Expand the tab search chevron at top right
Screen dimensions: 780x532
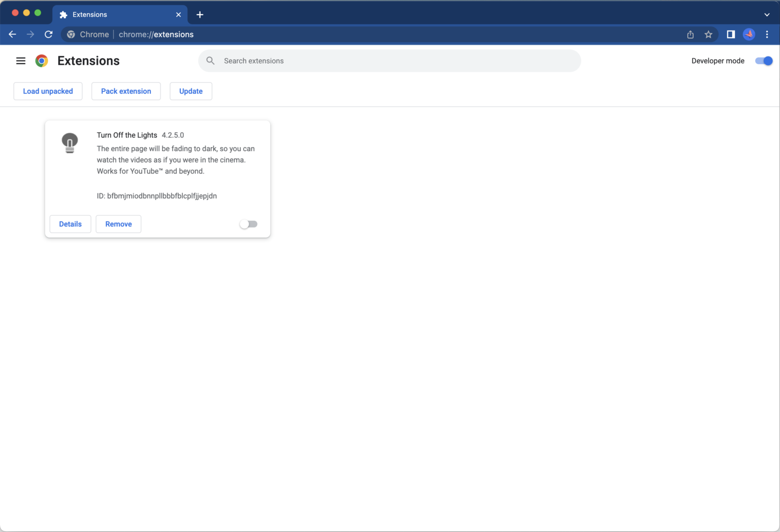pyautogui.click(x=767, y=14)
